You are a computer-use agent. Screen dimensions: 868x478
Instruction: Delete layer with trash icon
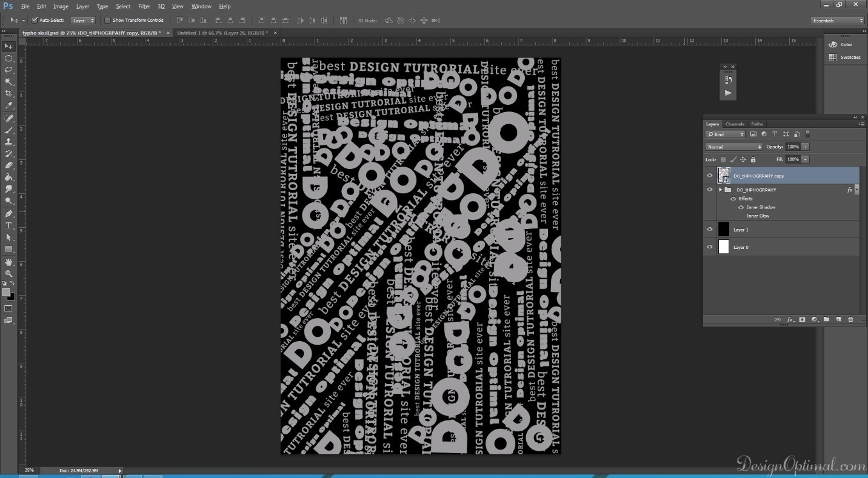[850, 319]
